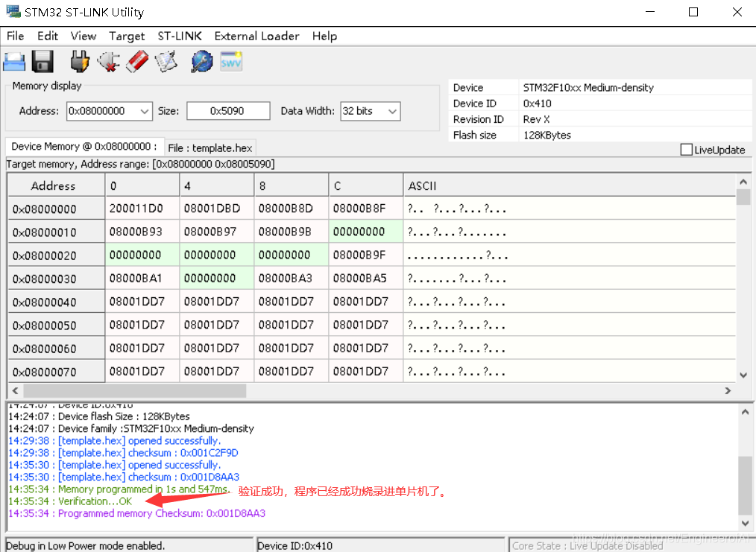Select cell 08000BA5
The width and height of the screenshot is (756, 552).
366,278
